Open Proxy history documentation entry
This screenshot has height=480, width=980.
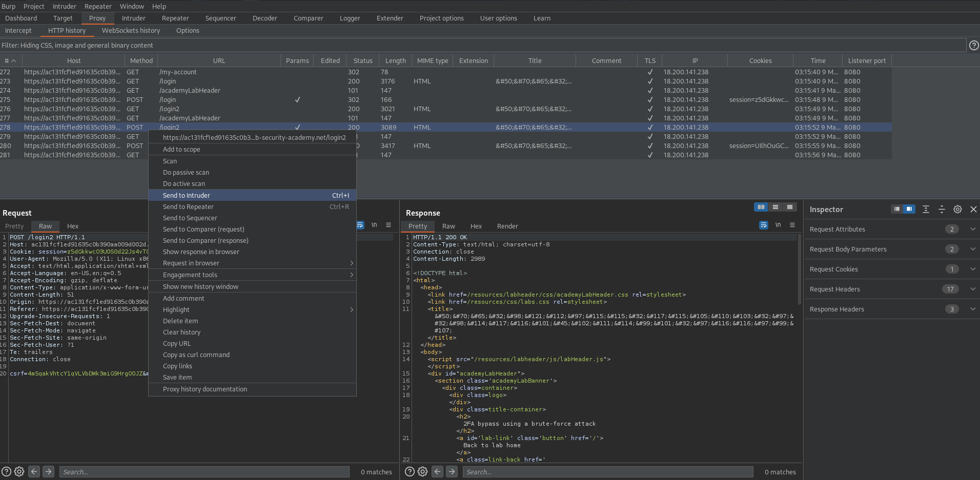point(252,389)
